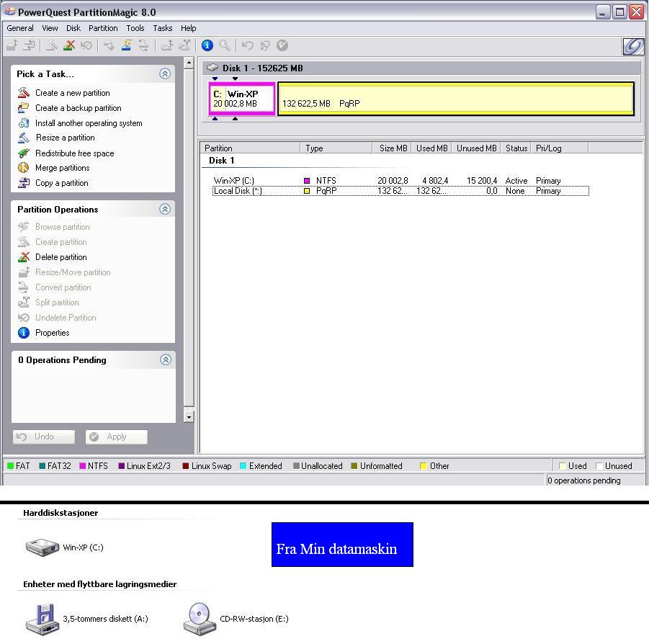This screenshot has height=644, width=649.
Task: Click the Format partition lightning toolbar icon
Action: (126, 45)
